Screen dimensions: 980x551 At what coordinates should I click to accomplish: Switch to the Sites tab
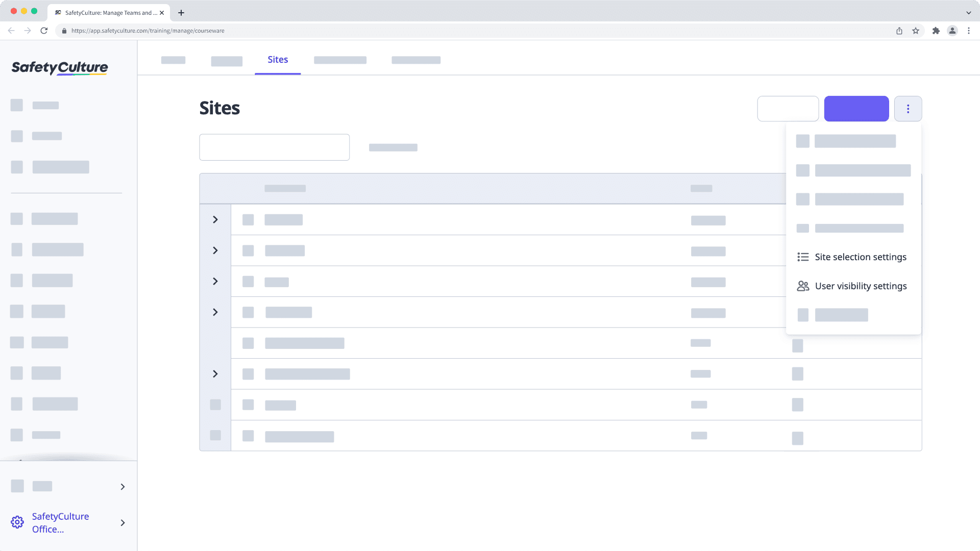coord(278,60)
